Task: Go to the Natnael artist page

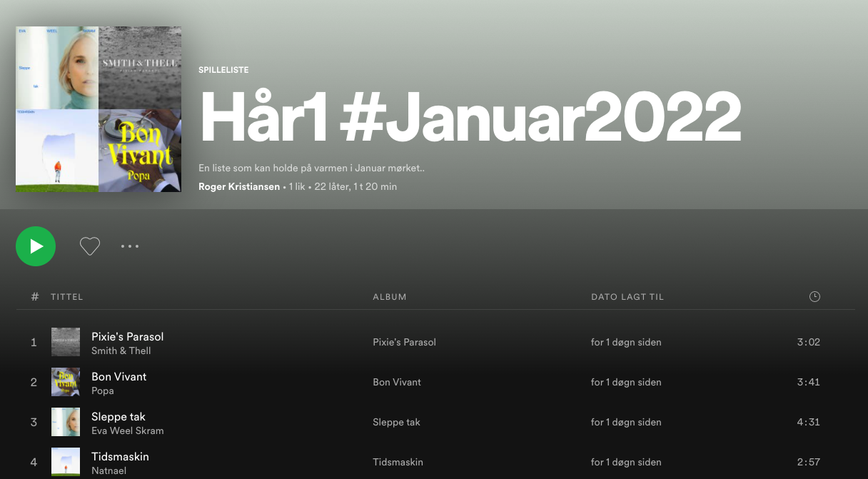Action: (109, 471)
